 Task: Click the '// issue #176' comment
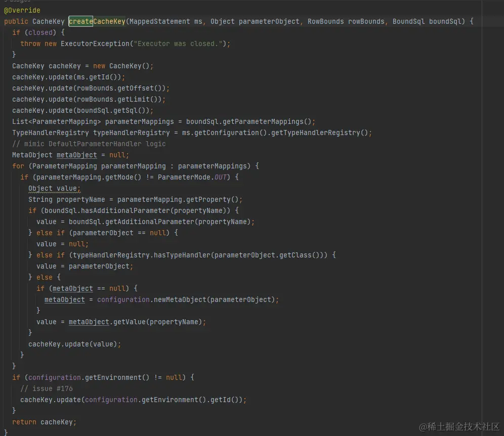(x=46, y=389)
